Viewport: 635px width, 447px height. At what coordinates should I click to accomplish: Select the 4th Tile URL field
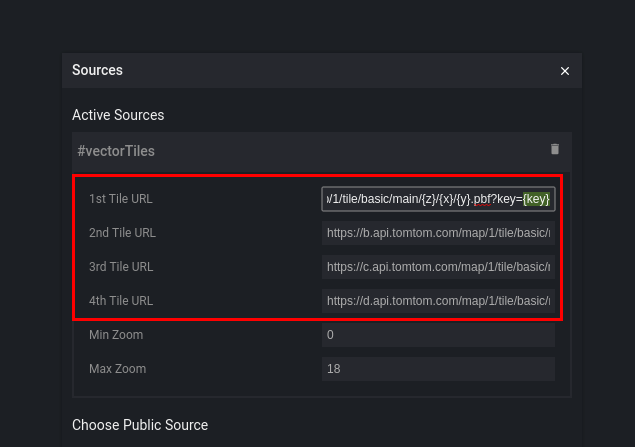[x=438, y=301]
